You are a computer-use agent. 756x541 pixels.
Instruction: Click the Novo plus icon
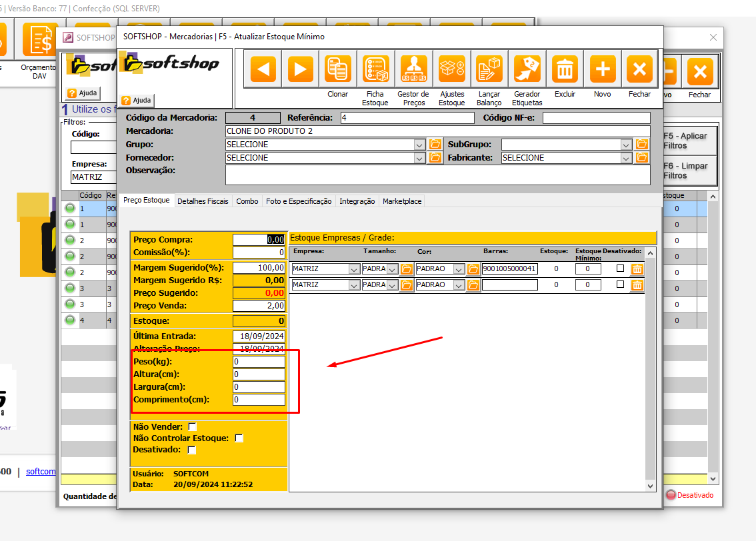603,69
